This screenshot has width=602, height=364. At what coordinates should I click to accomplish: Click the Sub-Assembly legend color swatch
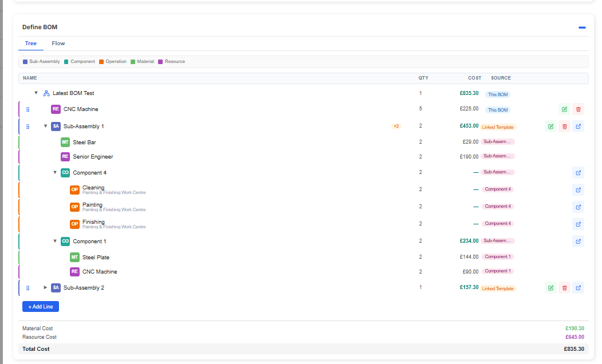click(x=25, y=62)
